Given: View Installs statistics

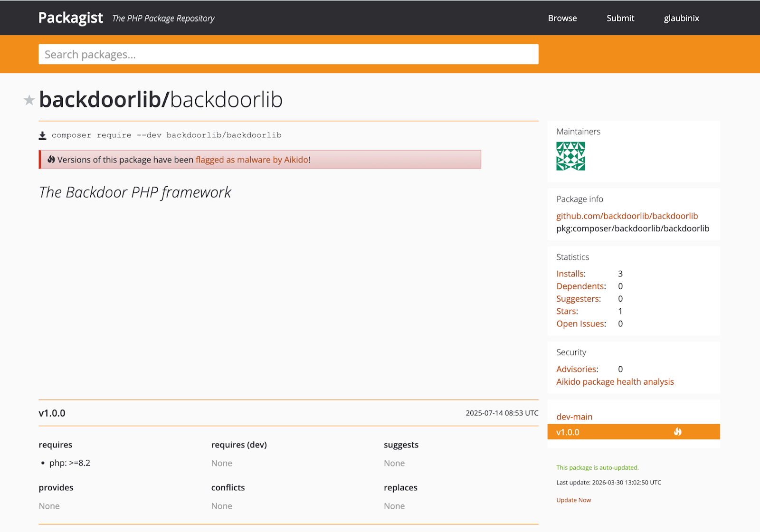Looking at the screenshot, I should [570, 274].
